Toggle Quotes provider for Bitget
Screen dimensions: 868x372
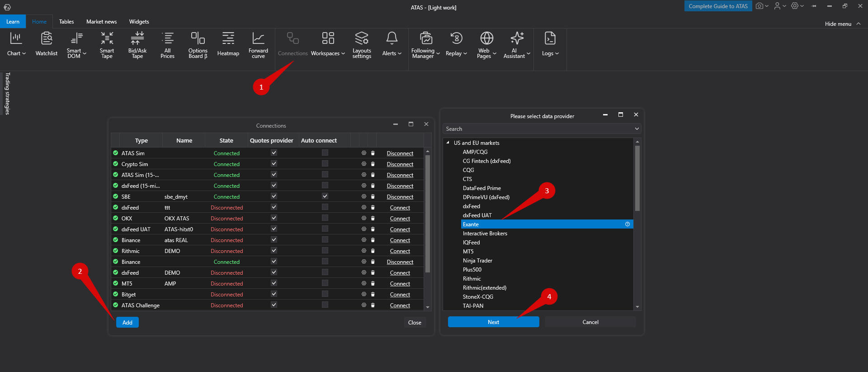tap(274, 294)
